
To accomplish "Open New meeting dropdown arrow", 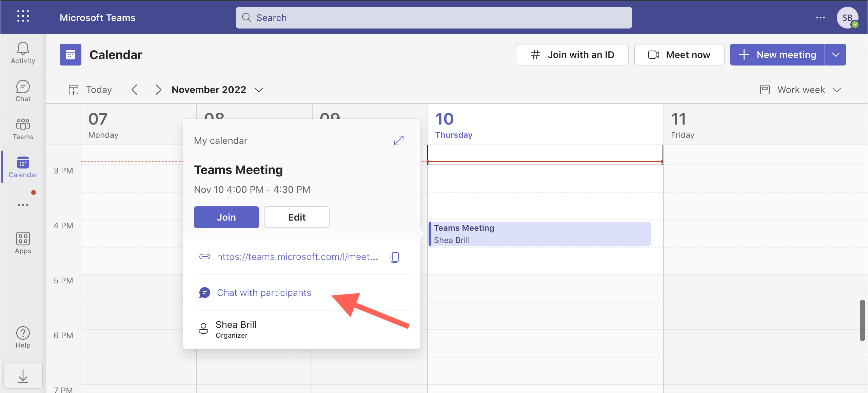I will point(836,55).
